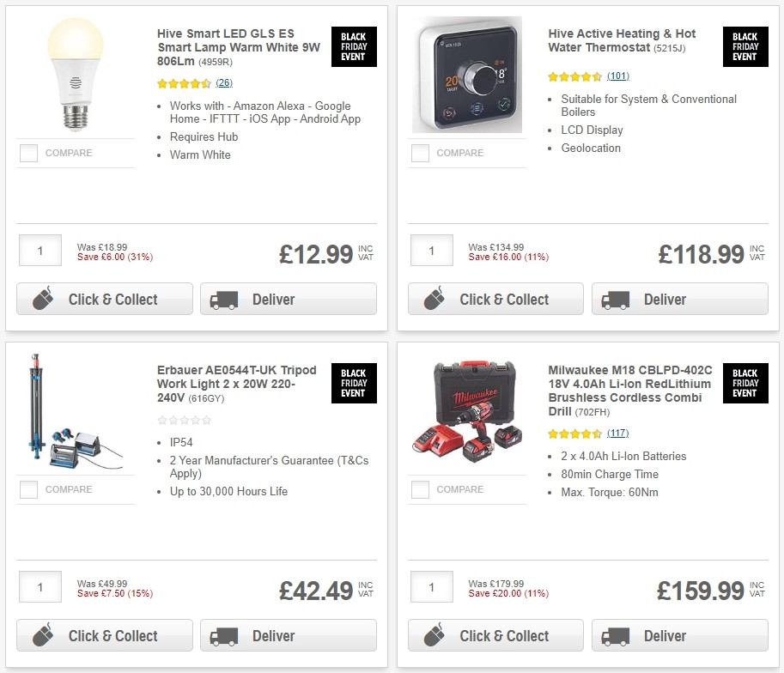Click the truck icon on Milwaukee drill's Deliver button
The height and width of the screenshot is (673, 784).
(615, 635)
